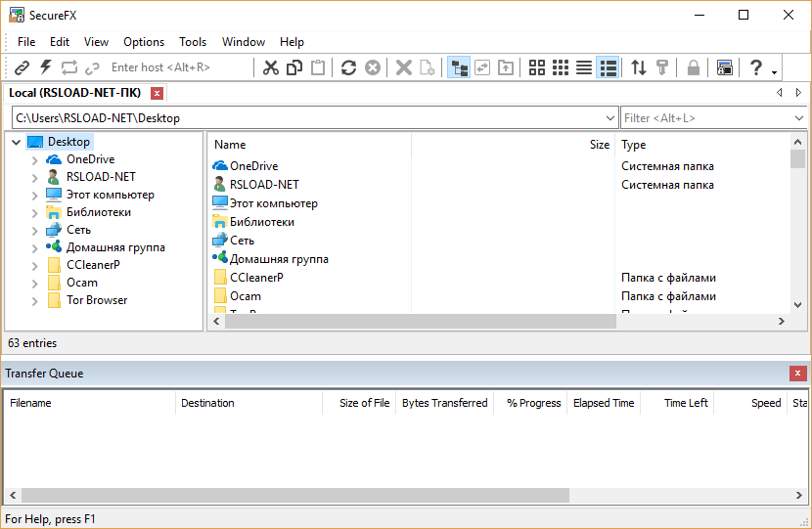Click the Reconnect icon in toolbar

[x=68, y=67]
